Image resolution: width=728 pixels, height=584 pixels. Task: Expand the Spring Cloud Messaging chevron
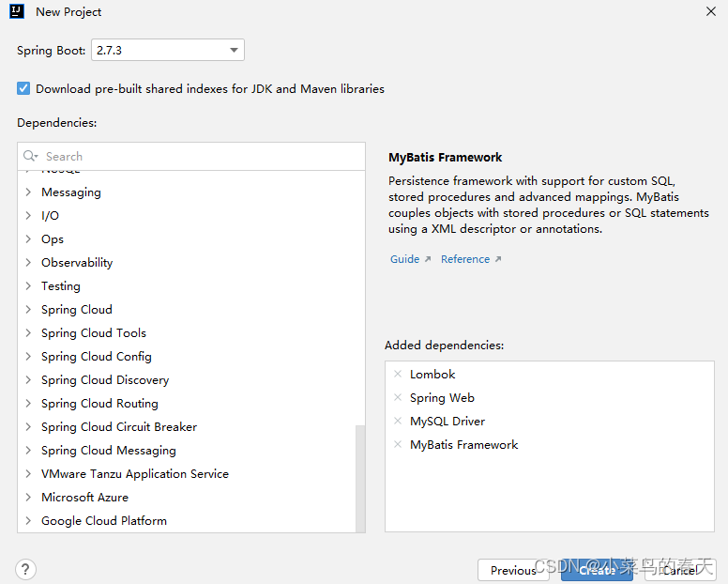(x=28, y=450)
